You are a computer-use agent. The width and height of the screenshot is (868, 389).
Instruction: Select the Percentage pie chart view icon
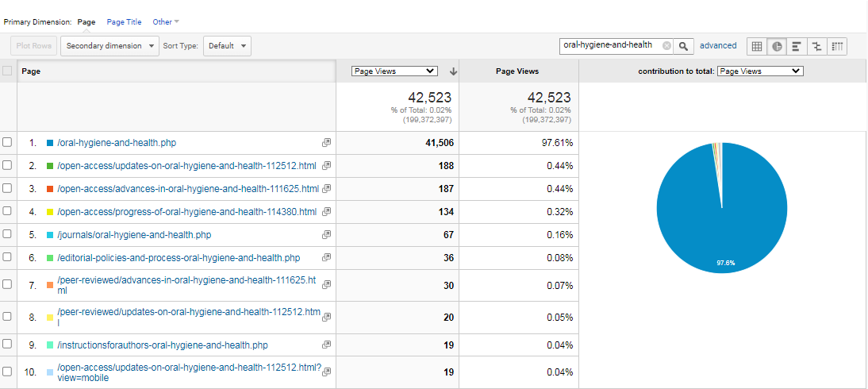pos(777,46)
